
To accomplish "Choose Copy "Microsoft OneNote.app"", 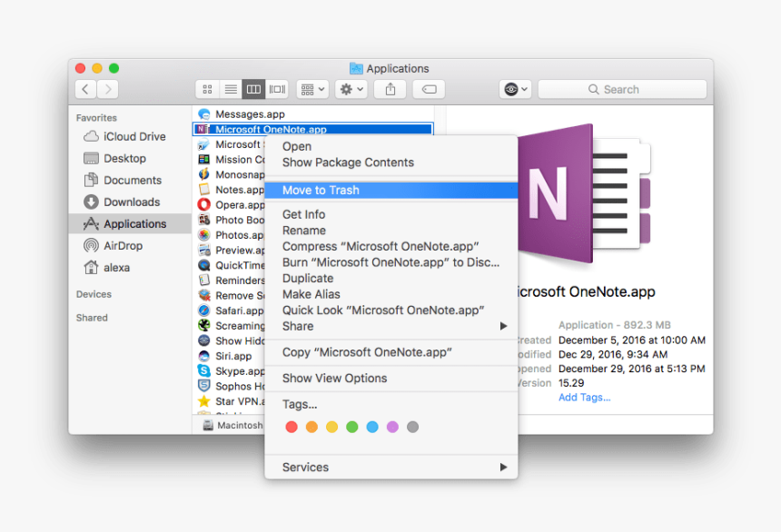I will (391, 352).
